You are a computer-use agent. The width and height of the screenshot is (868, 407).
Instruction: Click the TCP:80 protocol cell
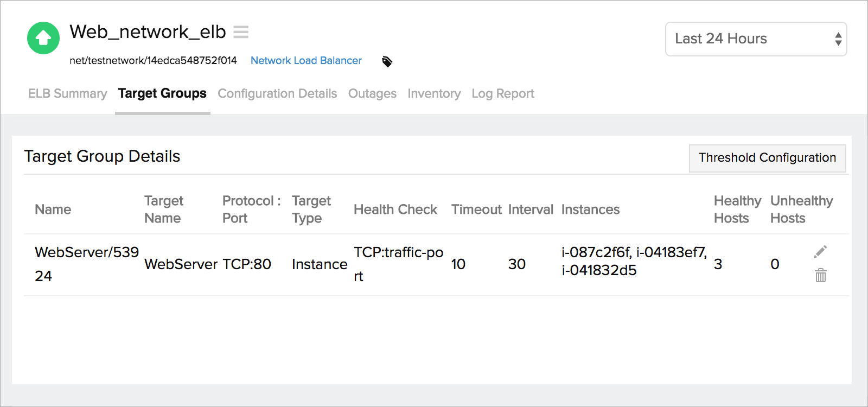pyautogui.click(x=247, y=264)
